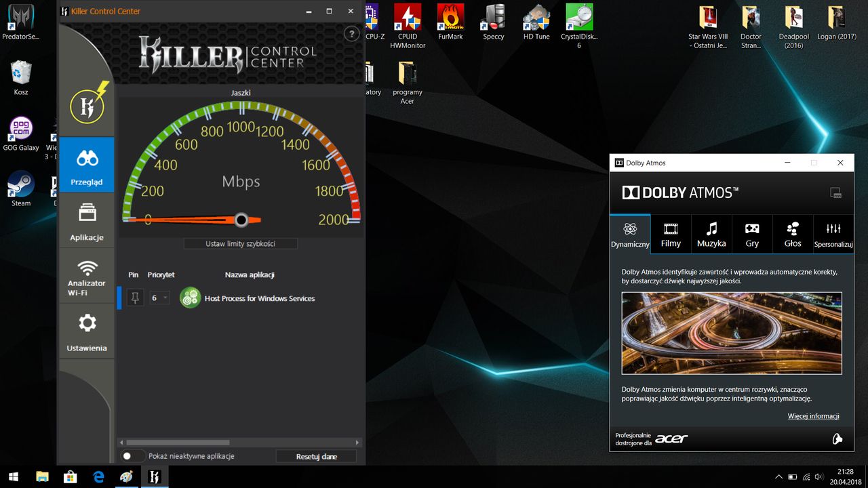This screenshot has width=868, height=488.
Task: Open the Steam desktop shortcut
Action: pos(21,188)
